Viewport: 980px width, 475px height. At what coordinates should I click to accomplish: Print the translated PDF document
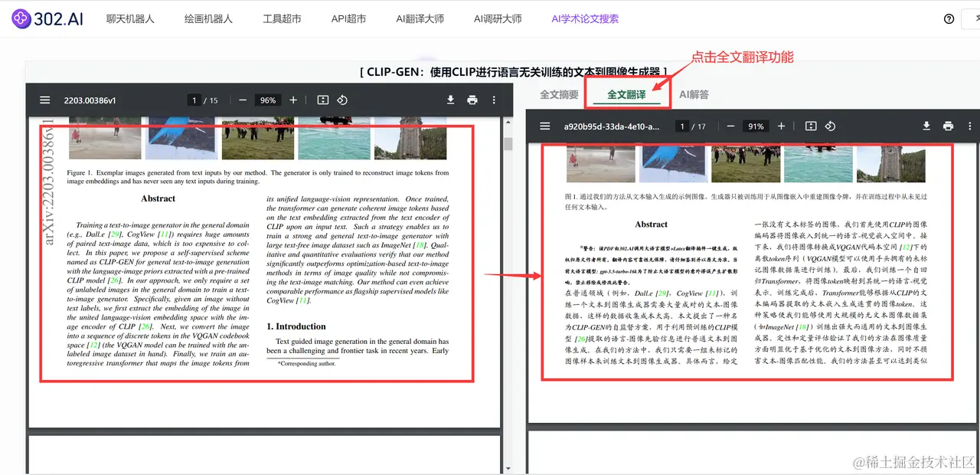[x=947, y=126]
